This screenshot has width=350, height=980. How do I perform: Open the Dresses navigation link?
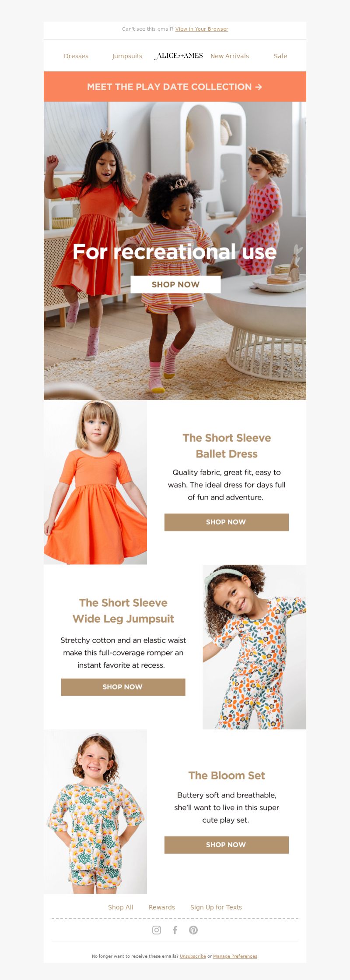click(x=76, y=56)
